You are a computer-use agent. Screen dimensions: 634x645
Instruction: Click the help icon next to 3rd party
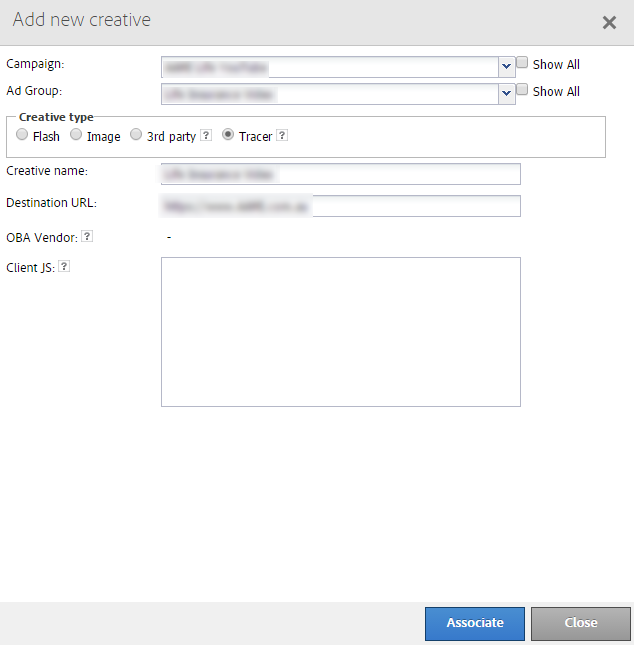tap(206, 136)
